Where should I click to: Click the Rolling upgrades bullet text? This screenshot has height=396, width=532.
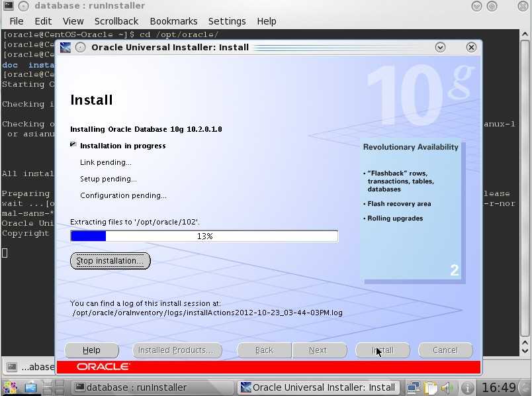click(395, 219)
